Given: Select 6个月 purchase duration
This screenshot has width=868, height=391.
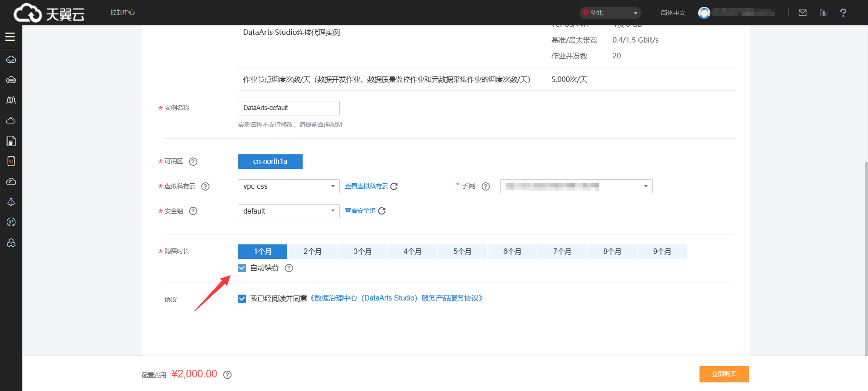Looking at the screenshot, I should click(512, 252).
